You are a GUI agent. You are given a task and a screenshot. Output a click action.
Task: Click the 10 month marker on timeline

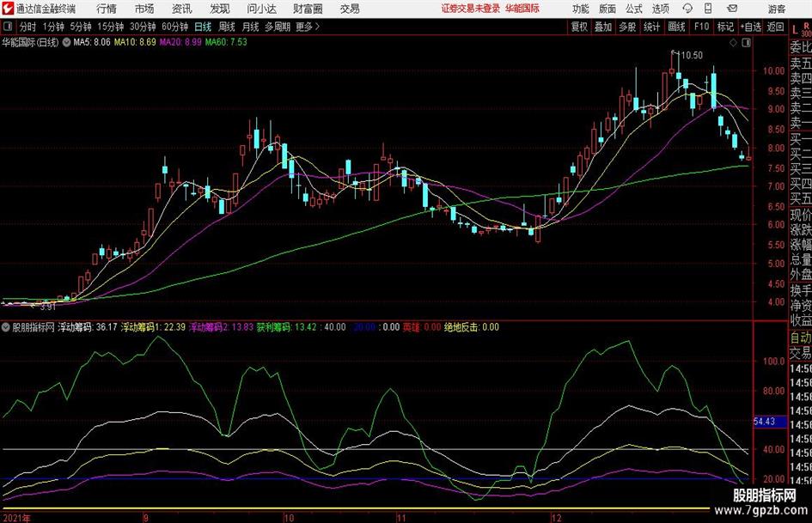pyautogui.click(x=289, y=518)
